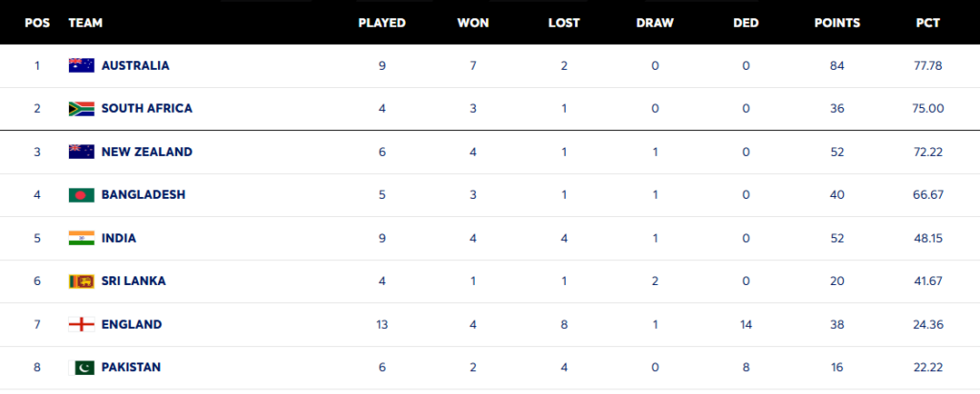Click the Sri Lanka flag icon
980x394 pixels.
[x=81, y=281]
